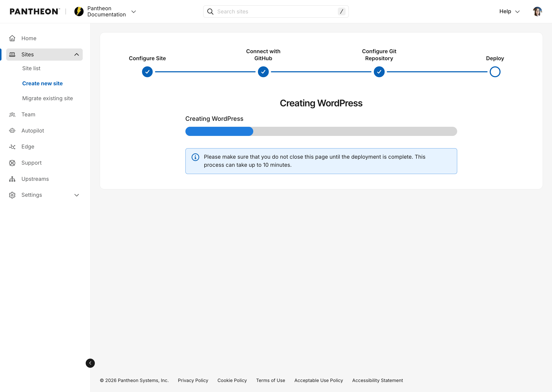This screenshot has width=552, height=392.
Task: Click the deployment notice message text
Action: coord(315,161)
